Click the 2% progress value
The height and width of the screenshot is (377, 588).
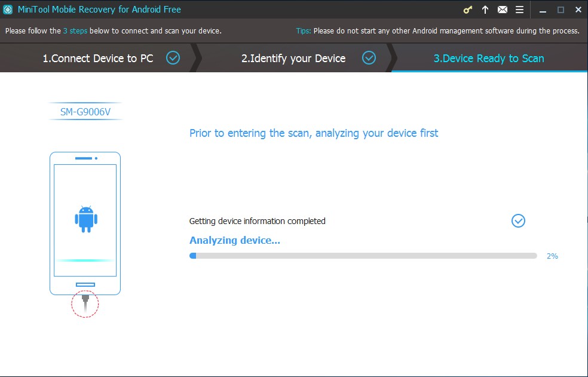coord(552,256)
